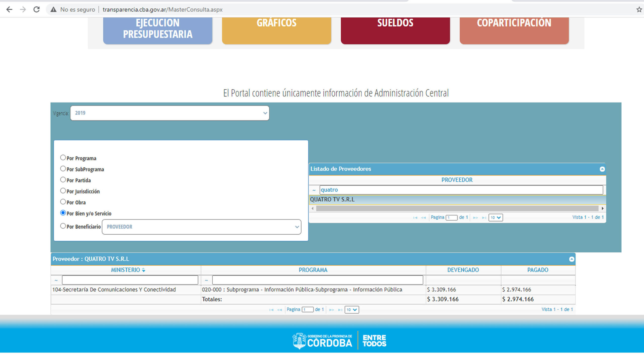The height and width of the screenshot is (361, 644).
Task: Open the results table rows-per-page dropdown
Action: [351, 310]
